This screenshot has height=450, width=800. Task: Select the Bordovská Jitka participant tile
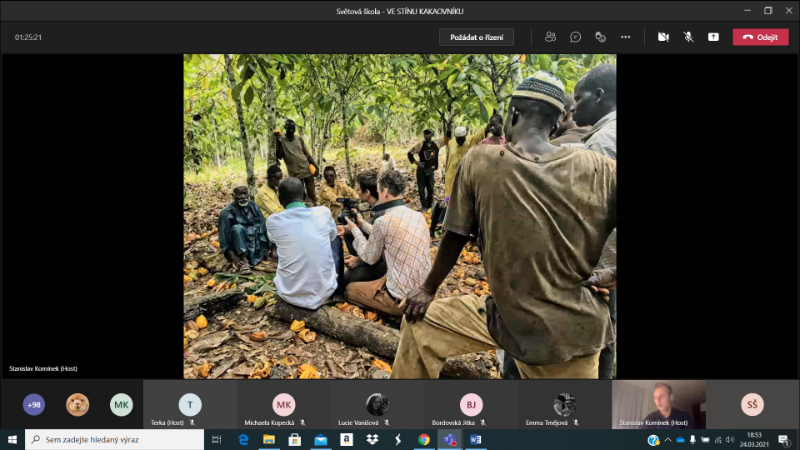[471, 404]
